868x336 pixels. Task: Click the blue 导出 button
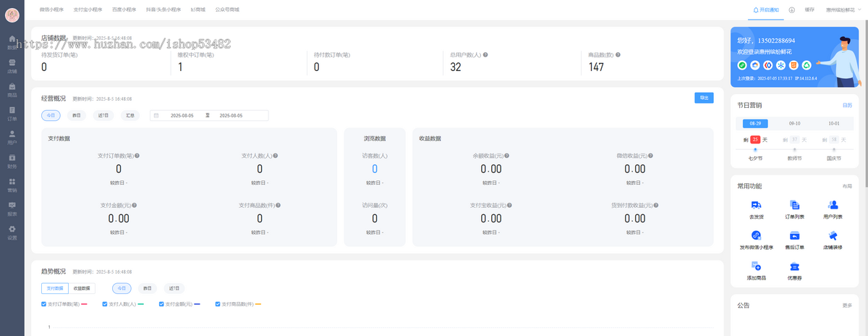(704, 98)
